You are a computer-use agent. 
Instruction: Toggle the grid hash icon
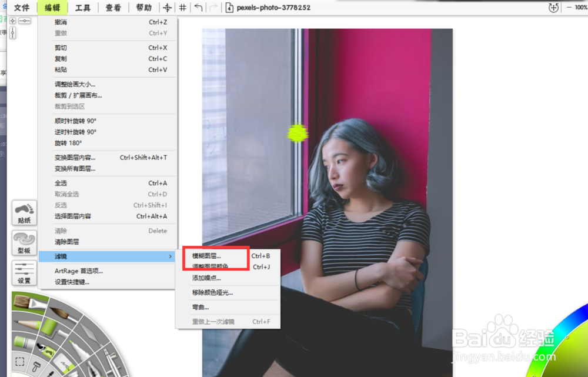[183, 8]
